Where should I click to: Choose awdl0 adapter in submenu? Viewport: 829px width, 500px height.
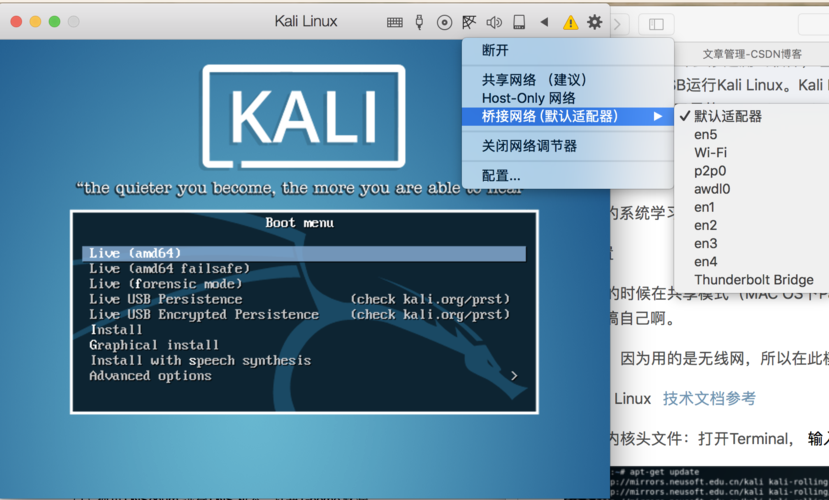tap(752, 189)
